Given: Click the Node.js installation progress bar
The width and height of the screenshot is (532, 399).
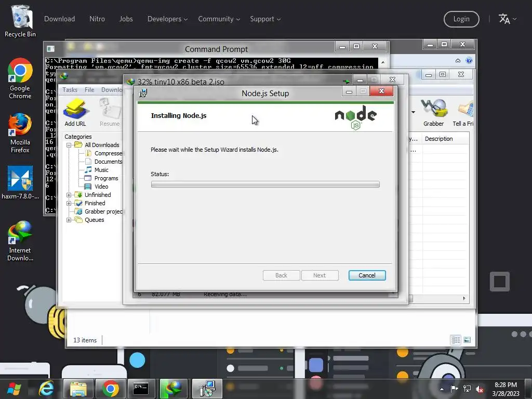Looking at the screenshot, I should tap(265, 184).
